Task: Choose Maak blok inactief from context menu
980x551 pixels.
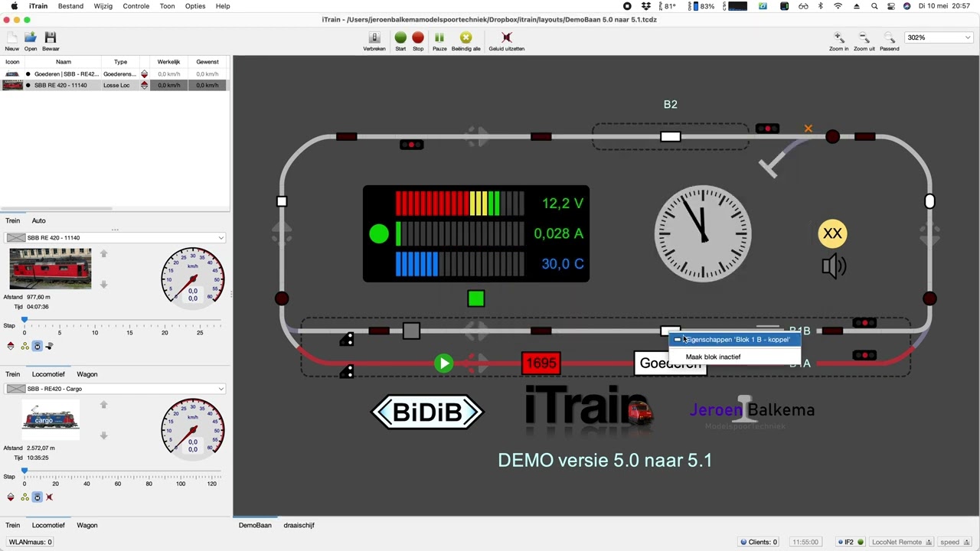Action: [x=735, y=357]
